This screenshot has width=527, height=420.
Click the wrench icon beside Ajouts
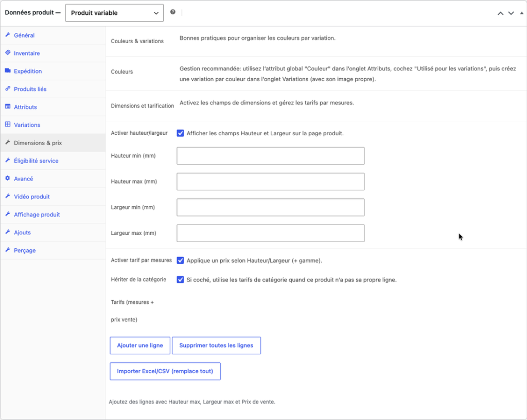(x=8, y=232)
